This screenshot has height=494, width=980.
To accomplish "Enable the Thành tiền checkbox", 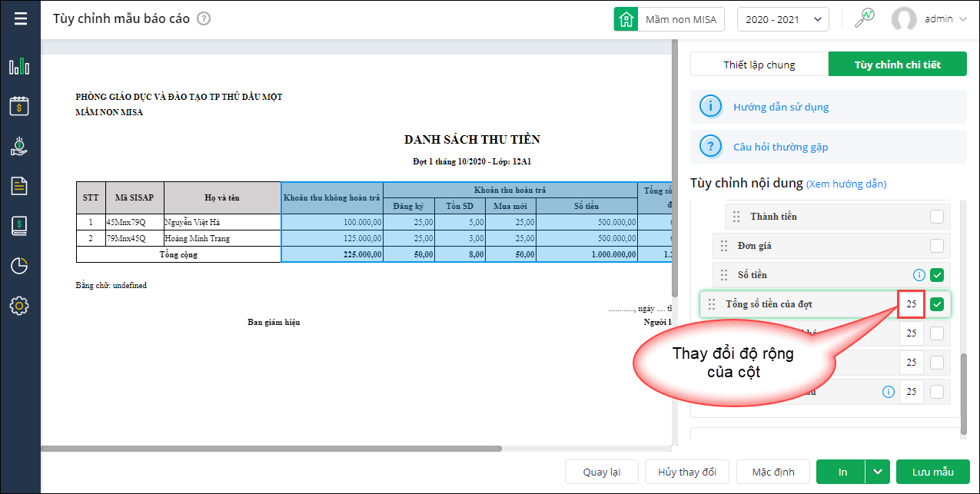I will [937, 217].
